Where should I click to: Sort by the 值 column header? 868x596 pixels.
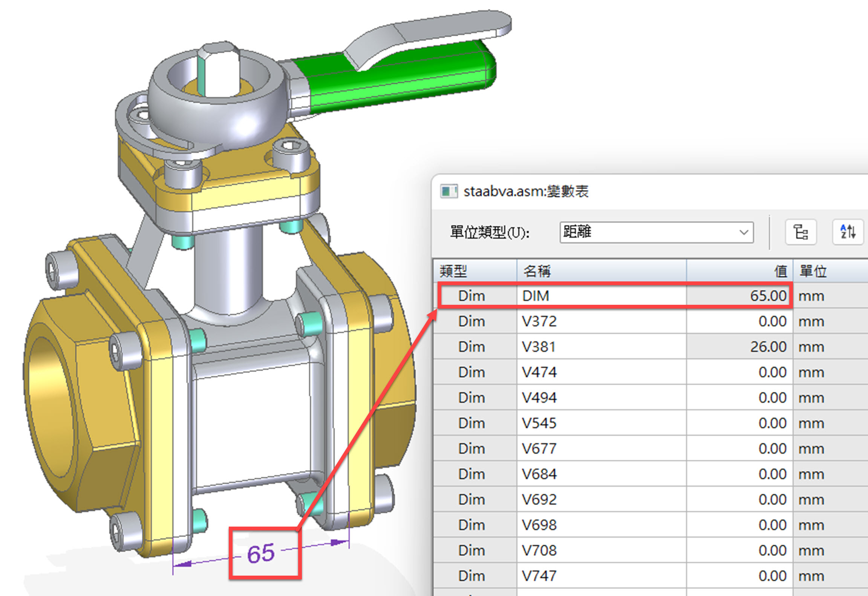coord(739,271)
